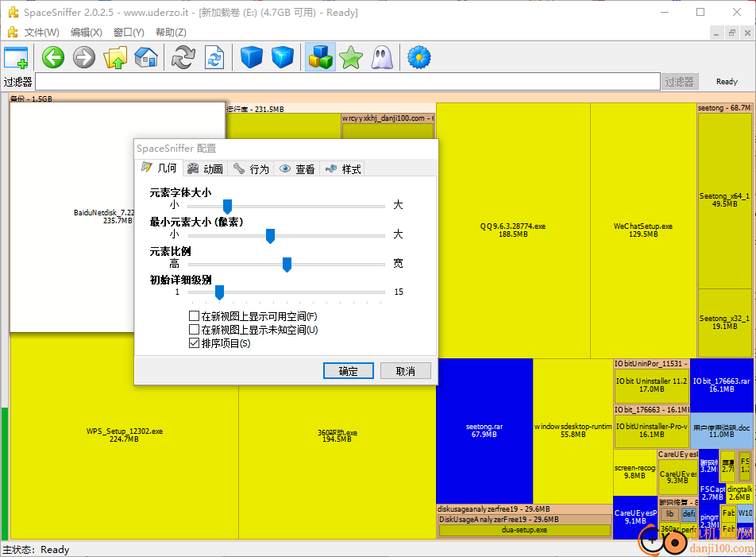This screenshot has width=756, height=557.
Task: Open the 编辑(X) menu
Action: click(87, 33)
